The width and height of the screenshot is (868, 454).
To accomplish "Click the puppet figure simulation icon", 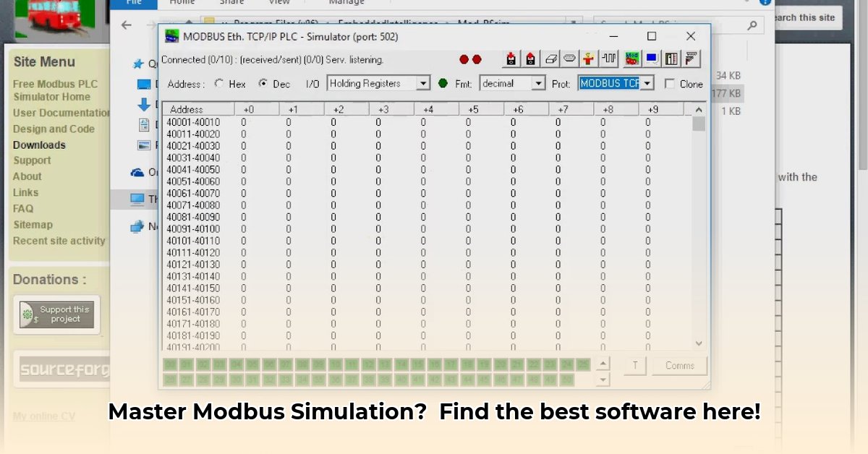I will [590, 59].
